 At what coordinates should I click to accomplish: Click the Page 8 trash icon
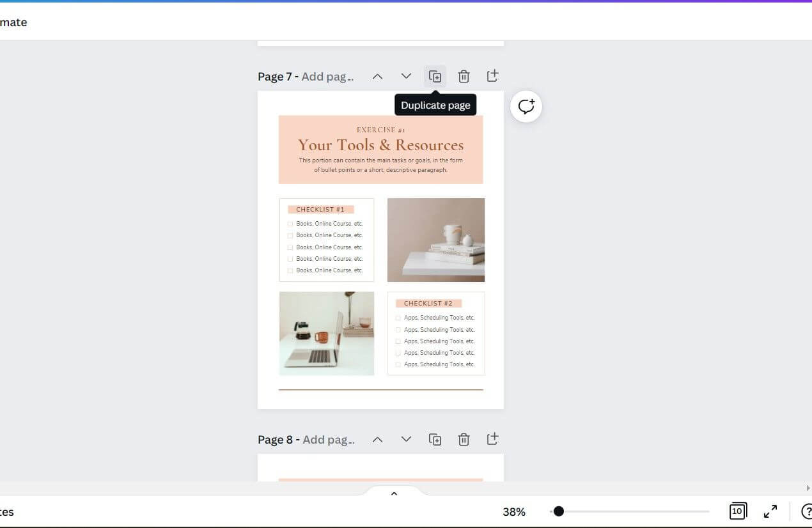[x=464, y=440]
